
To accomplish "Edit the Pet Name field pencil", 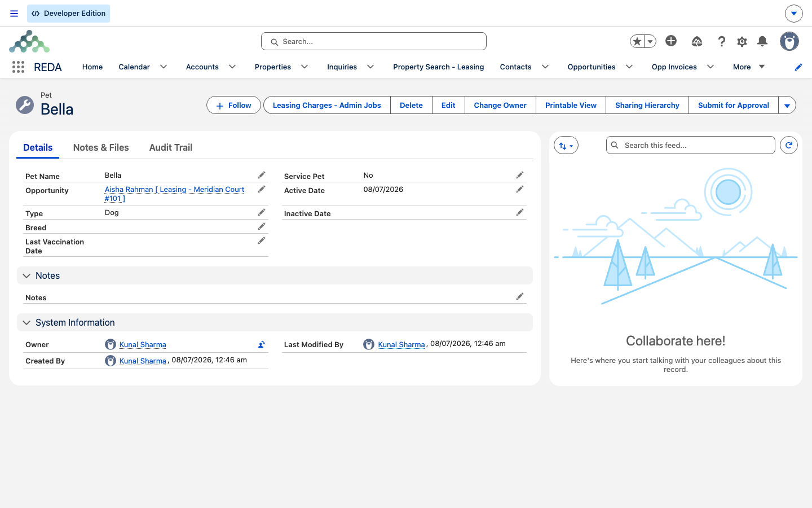I will [262, 175].
